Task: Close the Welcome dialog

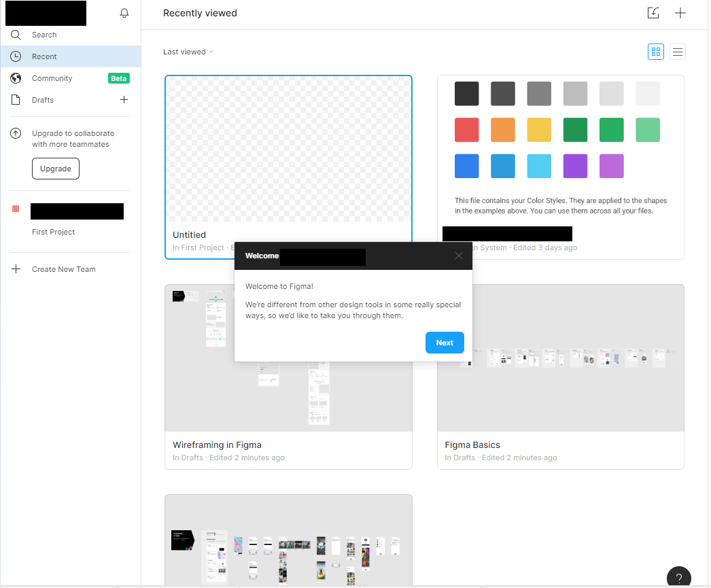Action: tap(459, 256)
